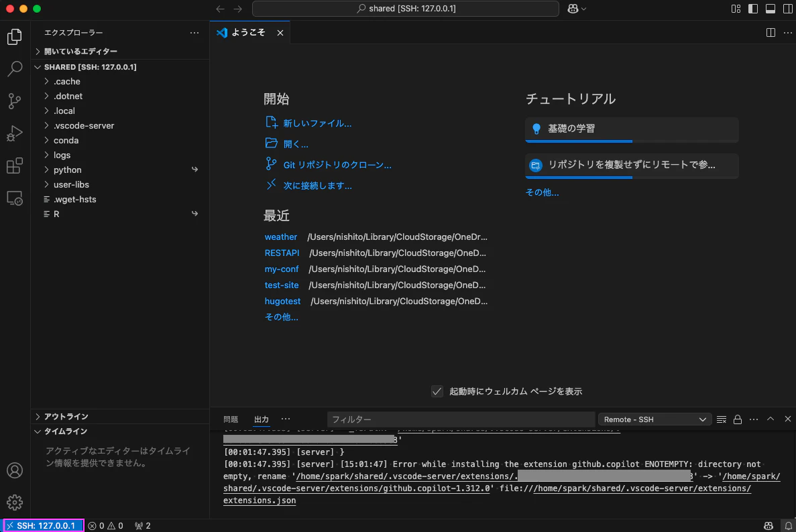Go forward with the right arrow
The image size is (796, 532).
click(x=238, y=9)
